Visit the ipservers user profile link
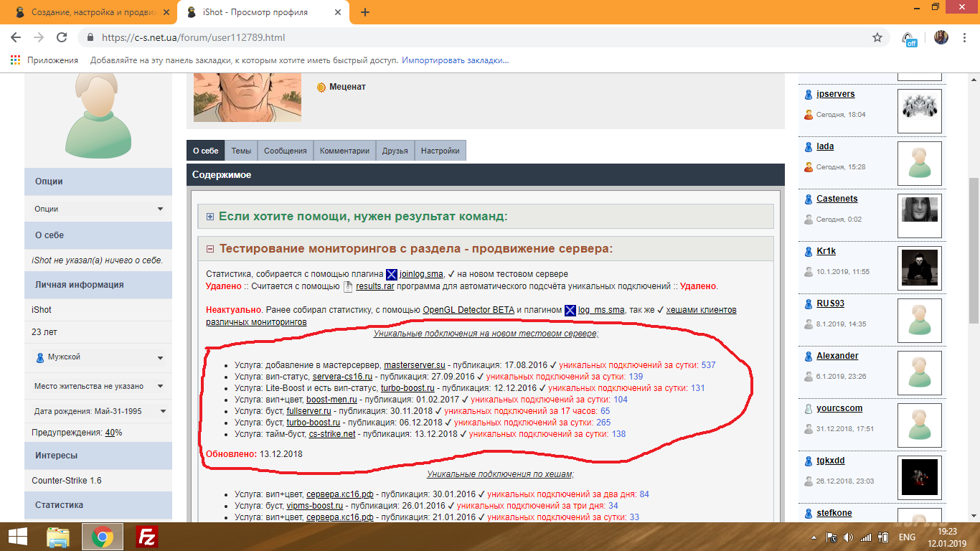The width and height of the screenshot is (980, 551). [x=835, y=94]
